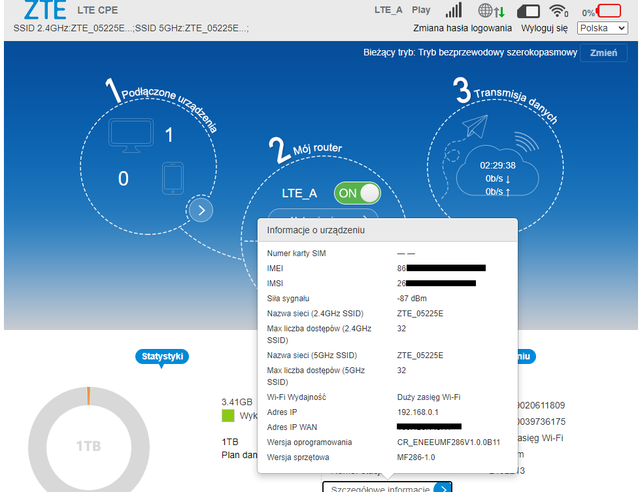Click the paper plane data transmission icon
640x492 pixels.
[x=475, y=126]
